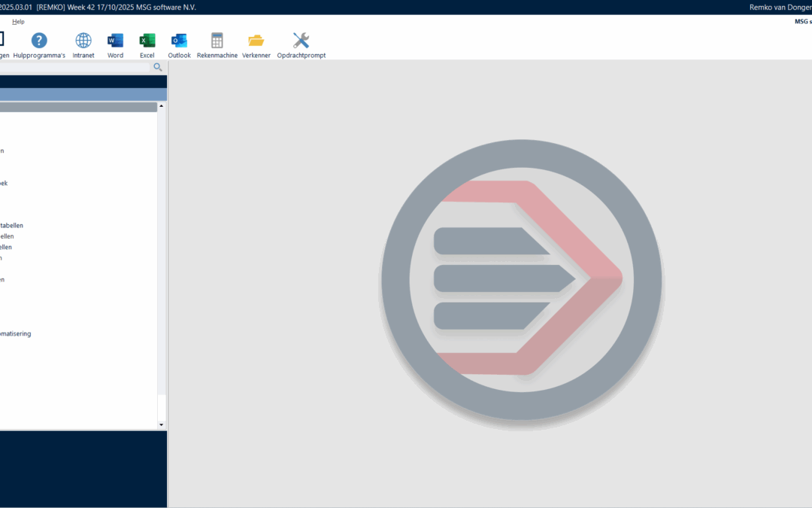This screenshot has height=508, width=812.
Task: Open the Hulpprogramma's question mark icon
Action: 39,41
